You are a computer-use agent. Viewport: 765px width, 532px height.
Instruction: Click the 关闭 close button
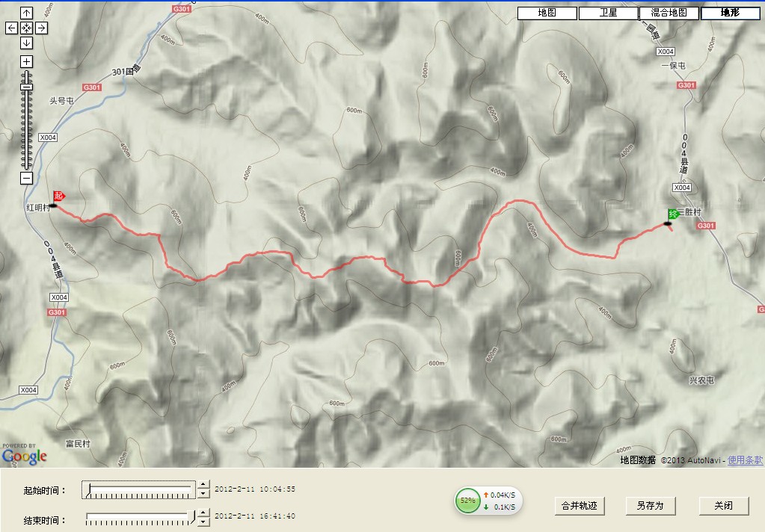point(723,506)
